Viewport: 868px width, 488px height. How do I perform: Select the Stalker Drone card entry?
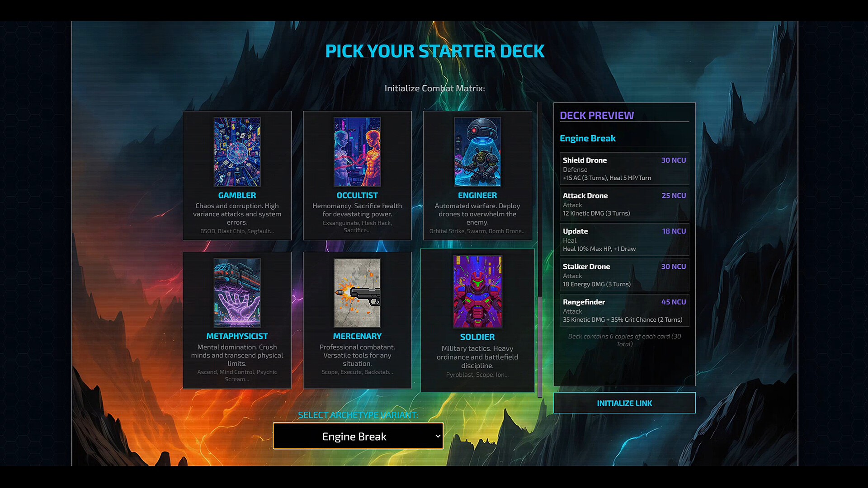tap(624, 275)
